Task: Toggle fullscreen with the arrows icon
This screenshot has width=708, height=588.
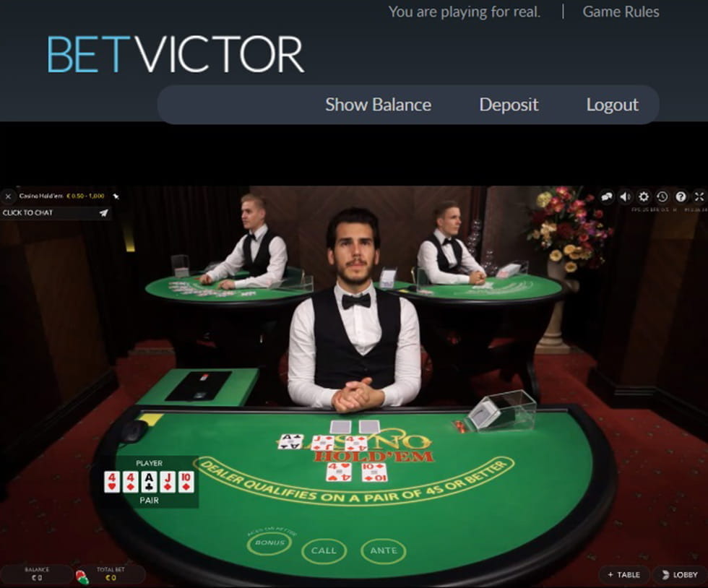Action: click(699, 196)
